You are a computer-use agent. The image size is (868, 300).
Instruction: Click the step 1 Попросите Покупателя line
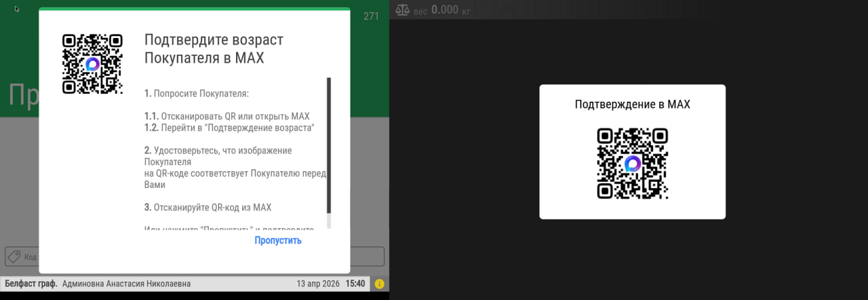(197, 93)
